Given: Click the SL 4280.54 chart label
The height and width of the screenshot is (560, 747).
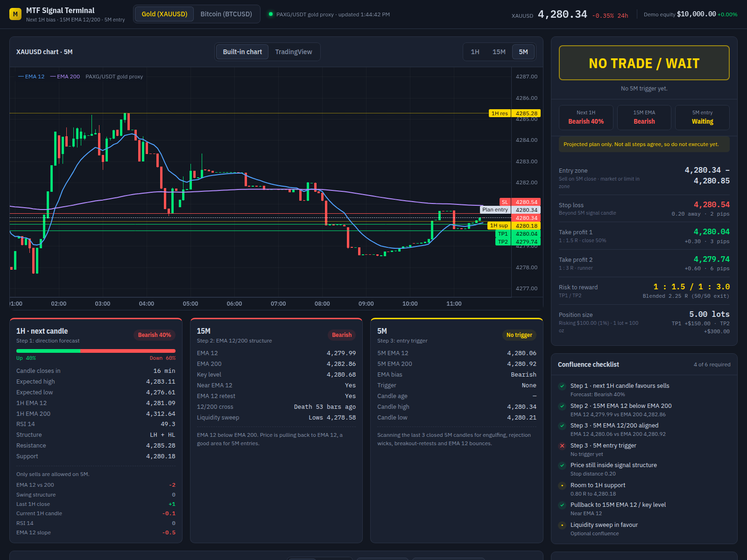Looking at the screenshot, I should click(520, 202).
